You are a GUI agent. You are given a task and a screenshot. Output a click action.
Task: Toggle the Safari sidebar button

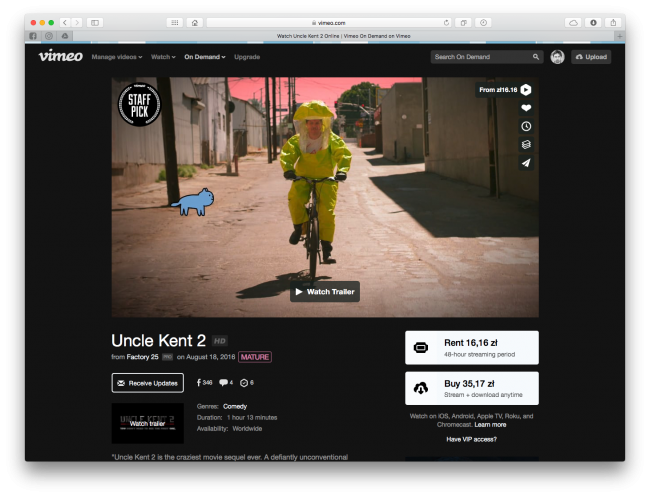[x=95, y=22]
